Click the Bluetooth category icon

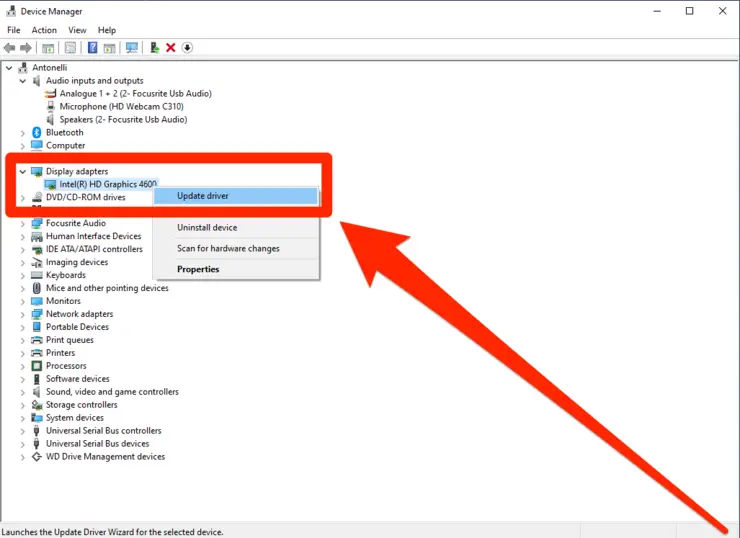tap(36, 133)
